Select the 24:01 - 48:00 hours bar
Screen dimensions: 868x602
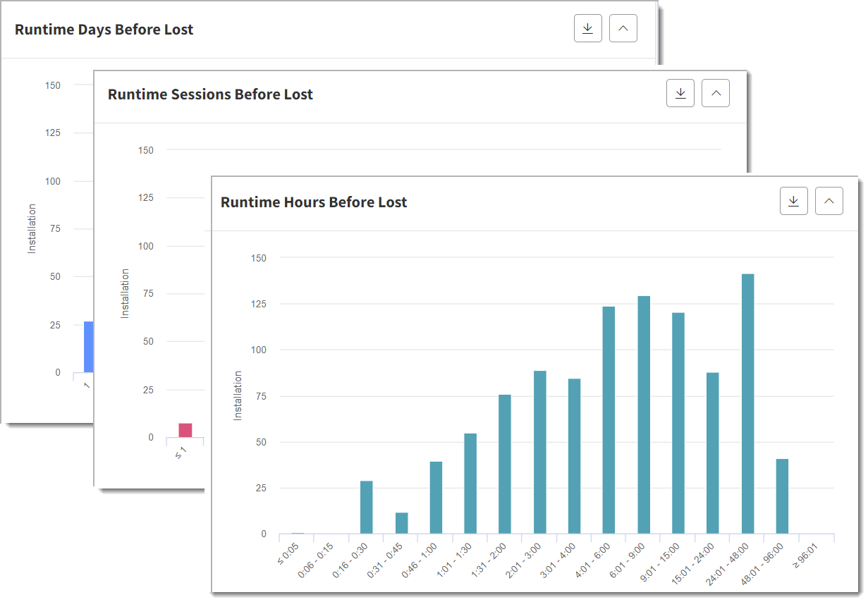click(x=747, y=404)
